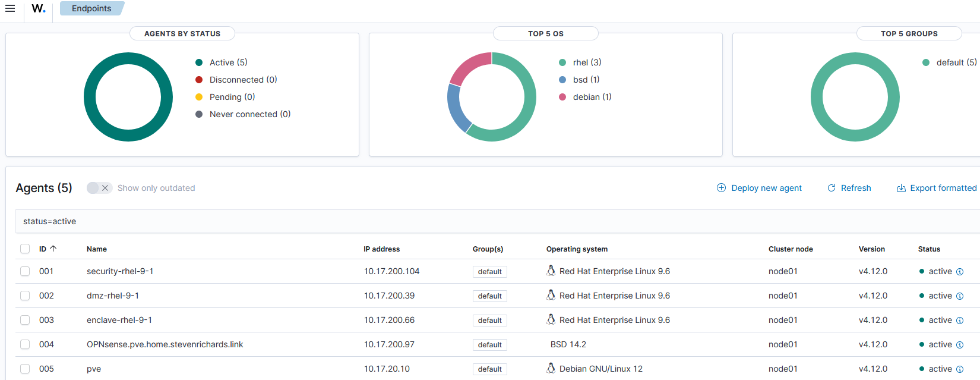Sort by ID column header
Viewport: 980px width, 380px height.
pyautogui.click(x=48, y=249)
